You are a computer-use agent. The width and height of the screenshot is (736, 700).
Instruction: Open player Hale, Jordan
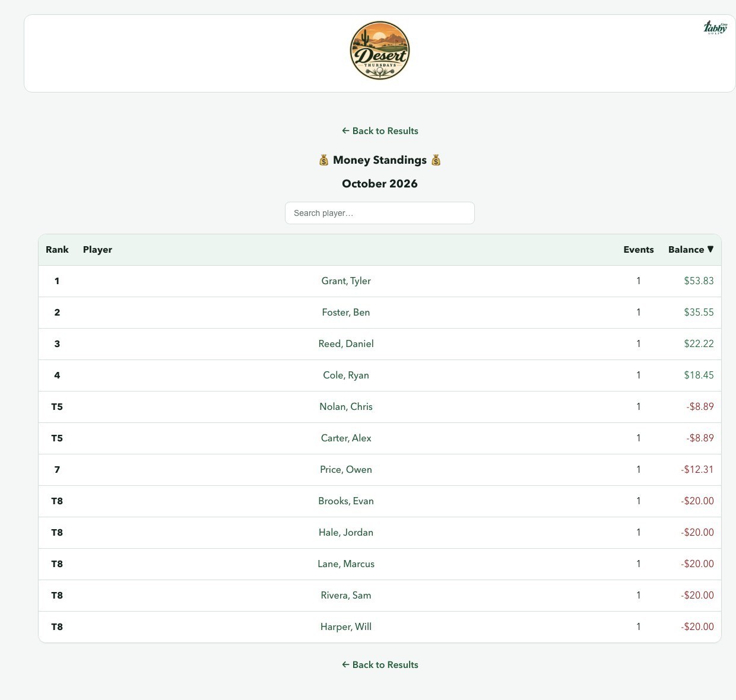pyautogui.click(x=346, y=533)
